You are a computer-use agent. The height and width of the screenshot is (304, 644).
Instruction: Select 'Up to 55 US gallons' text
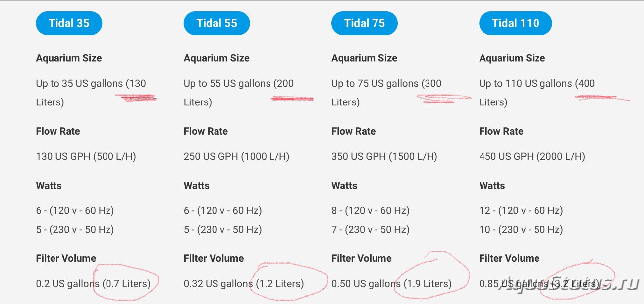[x=227, y=84]
